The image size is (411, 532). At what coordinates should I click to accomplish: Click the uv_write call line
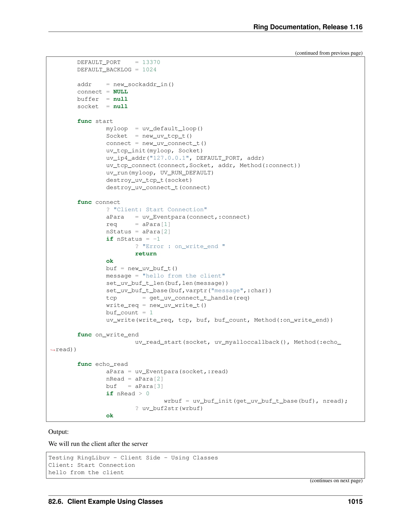(x=219, y=320)
